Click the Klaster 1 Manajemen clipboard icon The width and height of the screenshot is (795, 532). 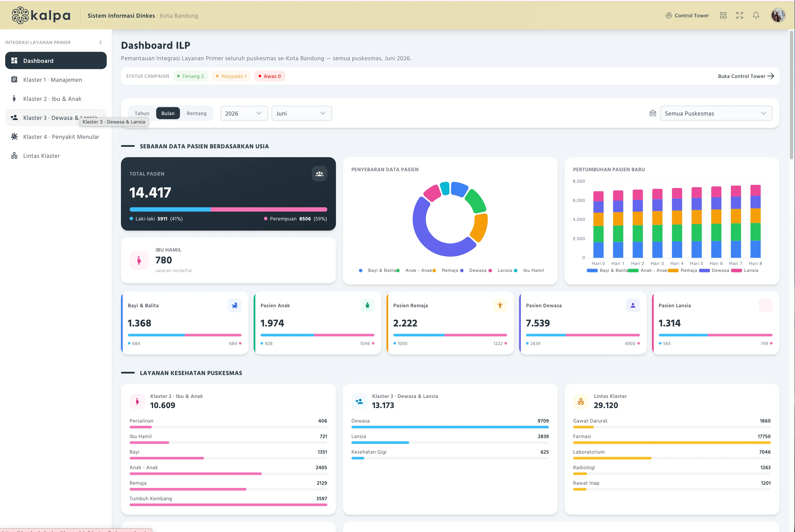[x=14, y=79]
